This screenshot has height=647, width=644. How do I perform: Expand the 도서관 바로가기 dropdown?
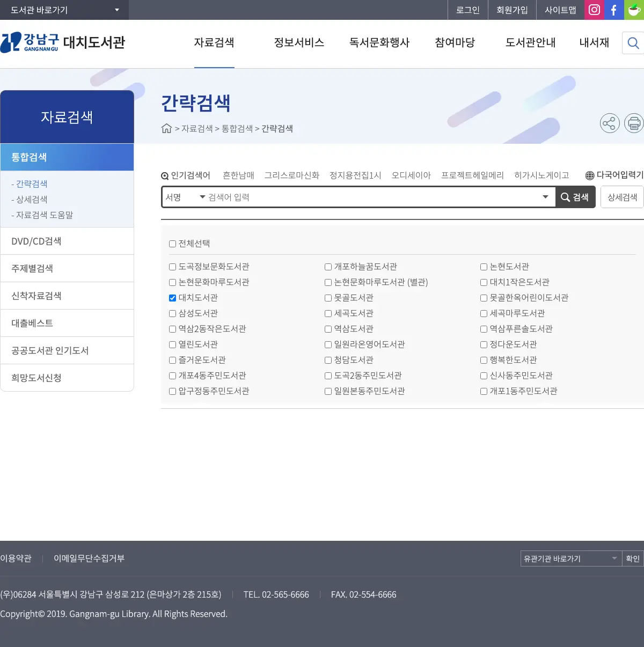64,10
